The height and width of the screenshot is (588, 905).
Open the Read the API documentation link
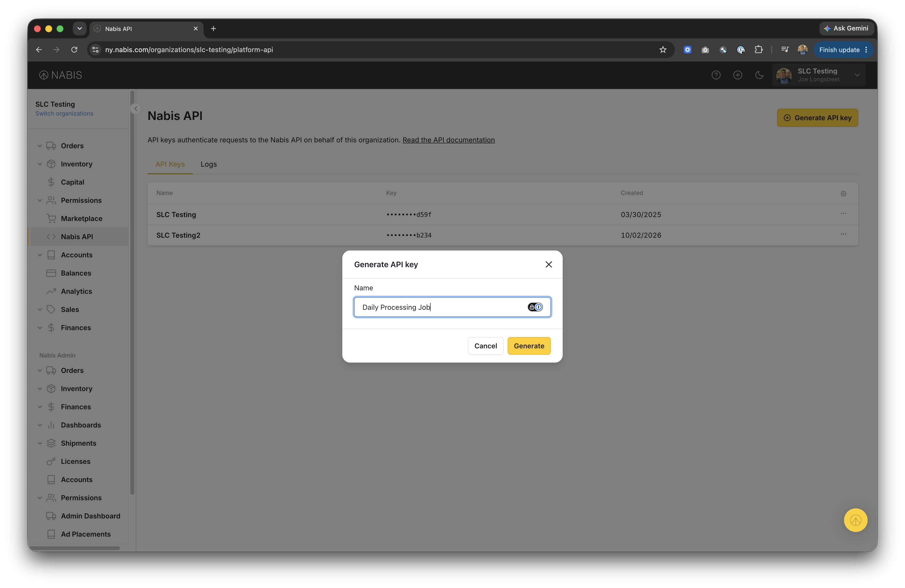pos(448,140)
